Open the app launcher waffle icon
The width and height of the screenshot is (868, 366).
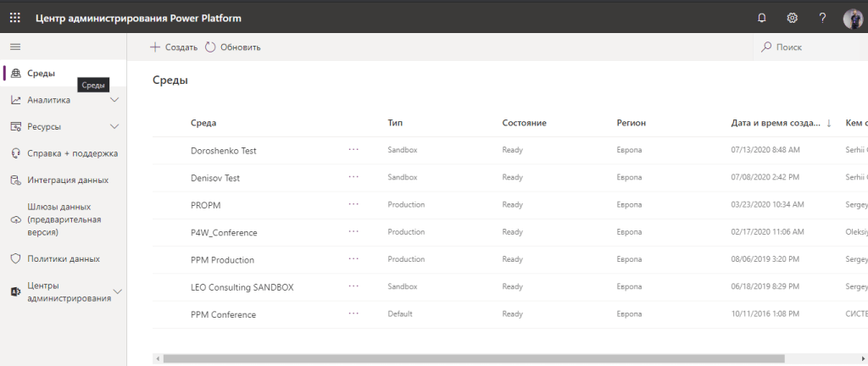click(15, 17)
